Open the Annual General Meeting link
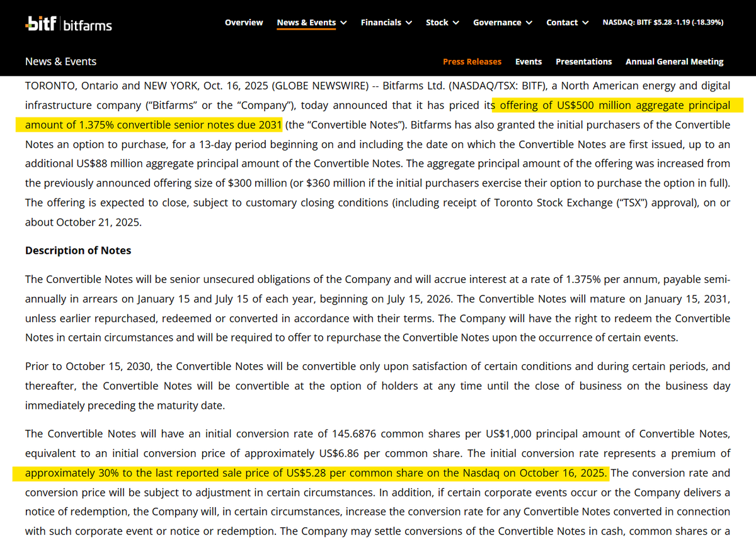The width and height of the screenshot is (756, 540). 674,62
